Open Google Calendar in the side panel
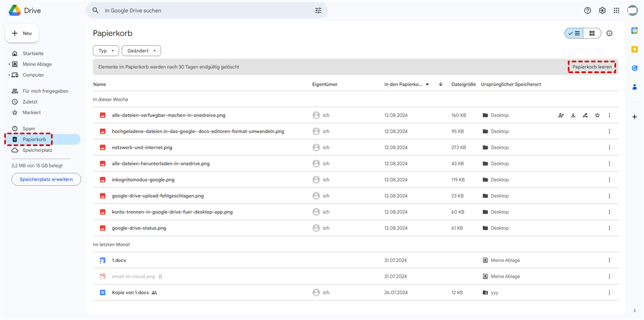Viewport: 644px width, 320px height. pos(634,32)
